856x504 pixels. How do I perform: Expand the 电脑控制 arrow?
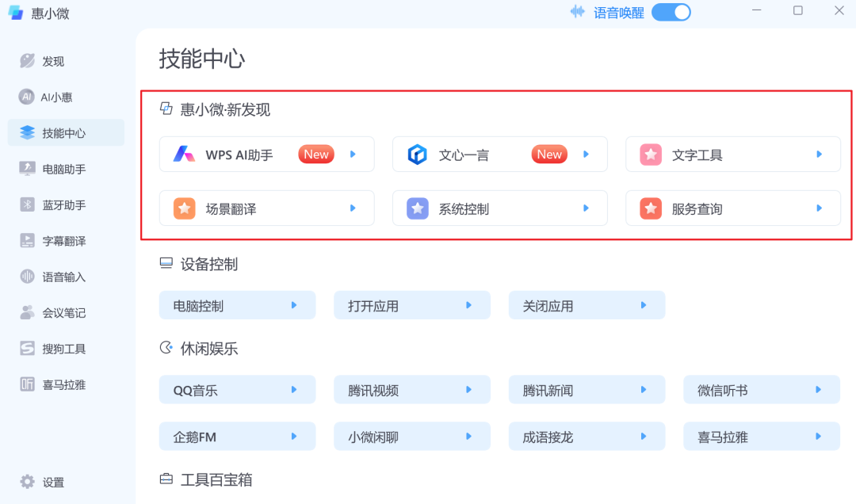pyautogui.click(x=294, y=305)
